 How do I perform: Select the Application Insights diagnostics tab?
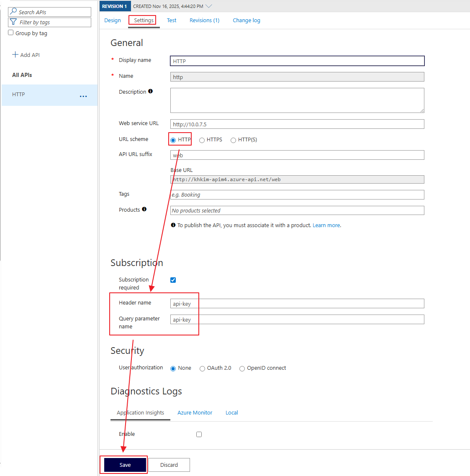(140, 412)
